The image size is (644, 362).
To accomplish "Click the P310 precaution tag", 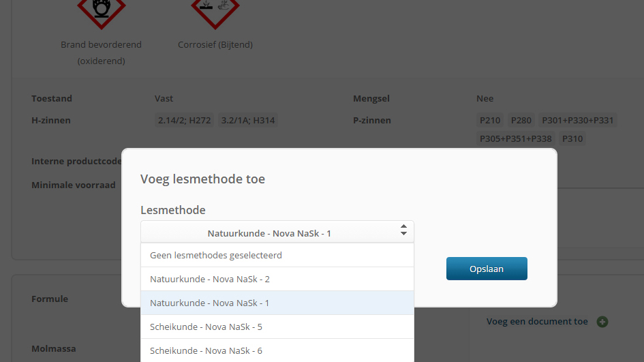I will [572, 138].
